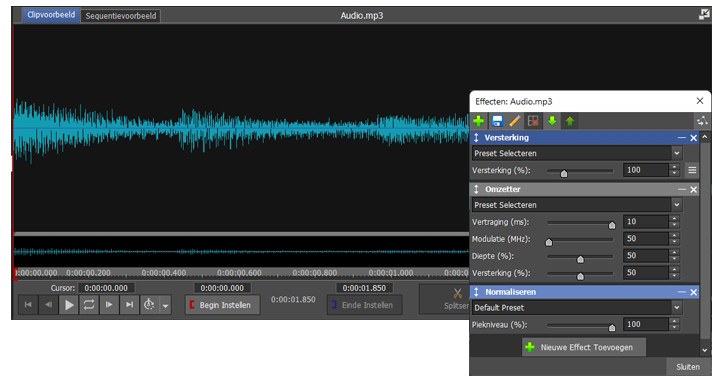Click top Versterking value field showing 100
The image size is (722, 389).
[646, 170]
